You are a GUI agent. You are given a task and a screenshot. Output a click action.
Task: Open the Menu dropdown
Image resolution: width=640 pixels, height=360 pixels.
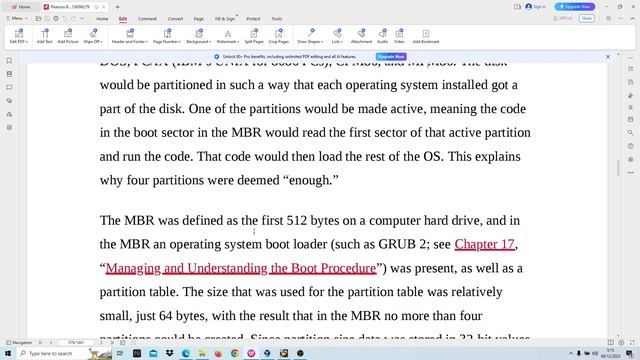pos(17,18)
